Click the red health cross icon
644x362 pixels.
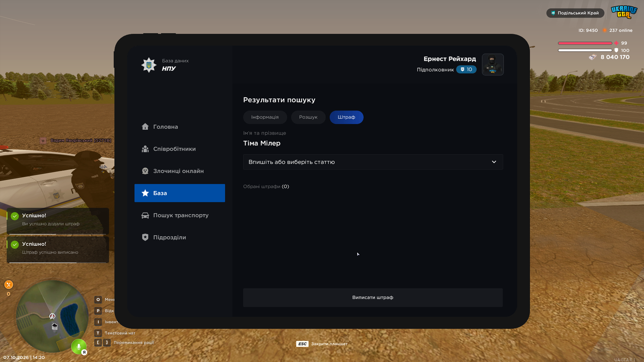click(x=616, y=43)
